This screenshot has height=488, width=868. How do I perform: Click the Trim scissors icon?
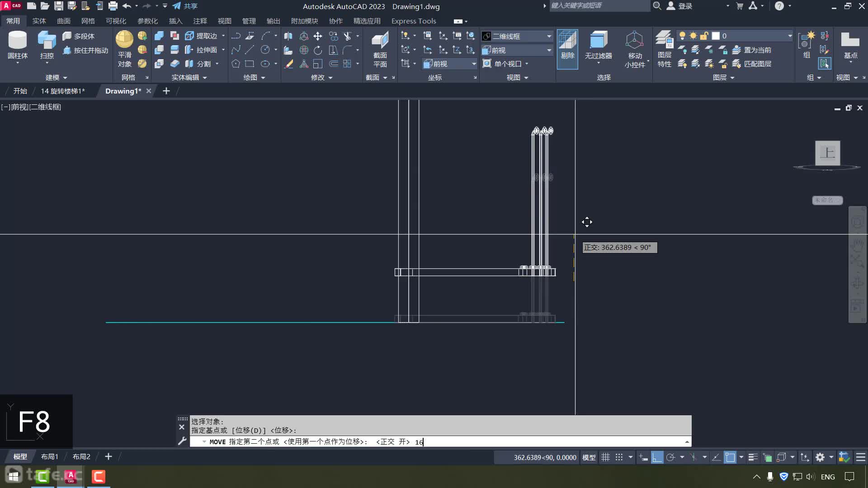[x=347, y=36]
